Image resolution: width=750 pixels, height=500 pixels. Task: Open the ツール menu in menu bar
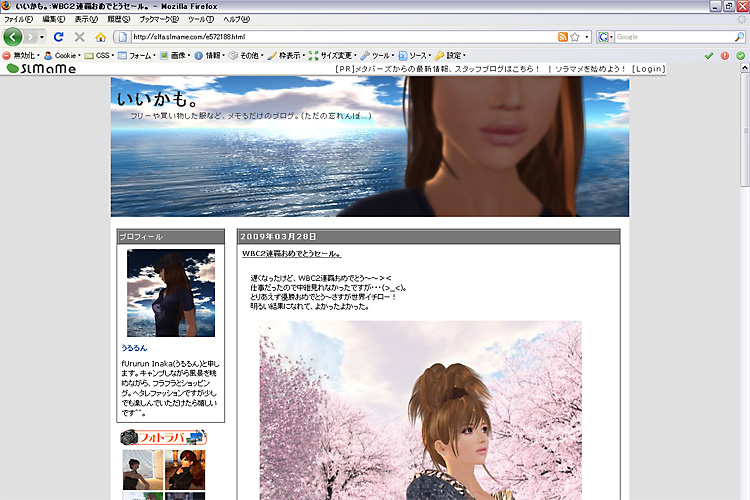[200, 20]
